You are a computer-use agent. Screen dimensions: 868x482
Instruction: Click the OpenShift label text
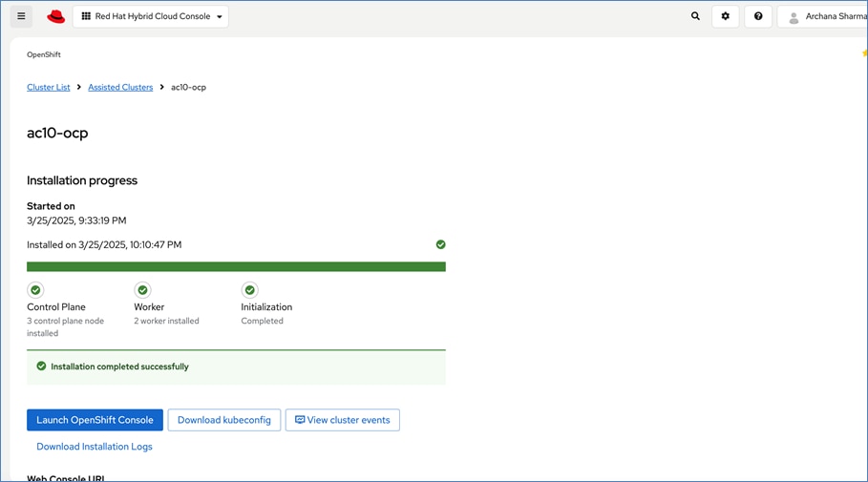tap(44, 54)
